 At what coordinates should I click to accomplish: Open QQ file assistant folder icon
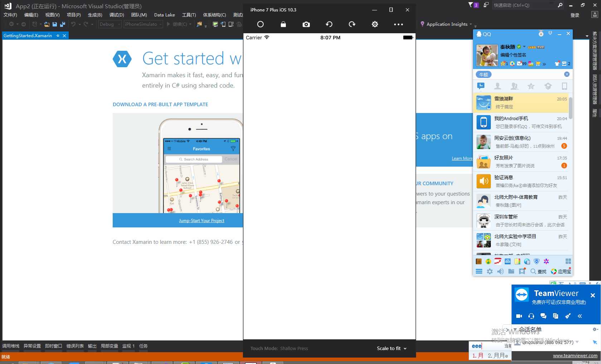[x=511, y=271]
